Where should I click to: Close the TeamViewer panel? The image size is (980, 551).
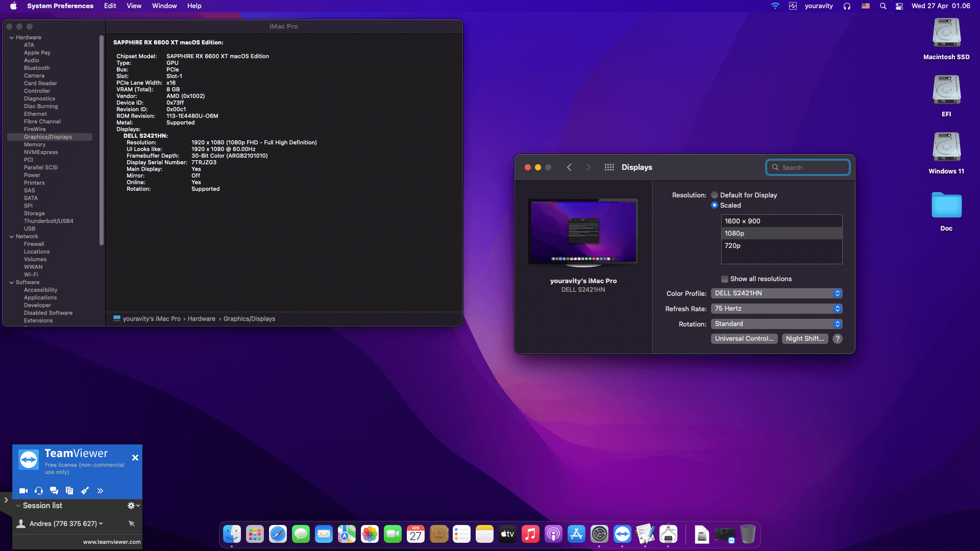[x=135, y=458]
